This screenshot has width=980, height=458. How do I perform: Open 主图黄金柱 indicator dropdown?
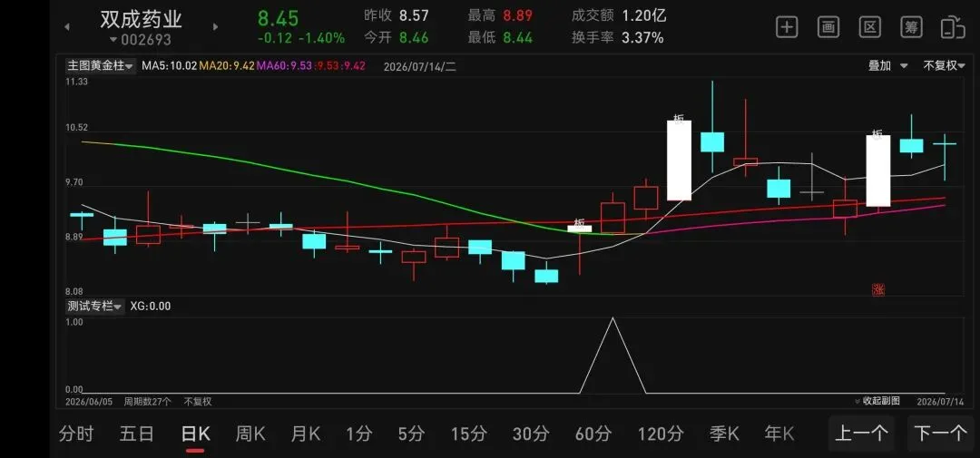click(101, 65)
